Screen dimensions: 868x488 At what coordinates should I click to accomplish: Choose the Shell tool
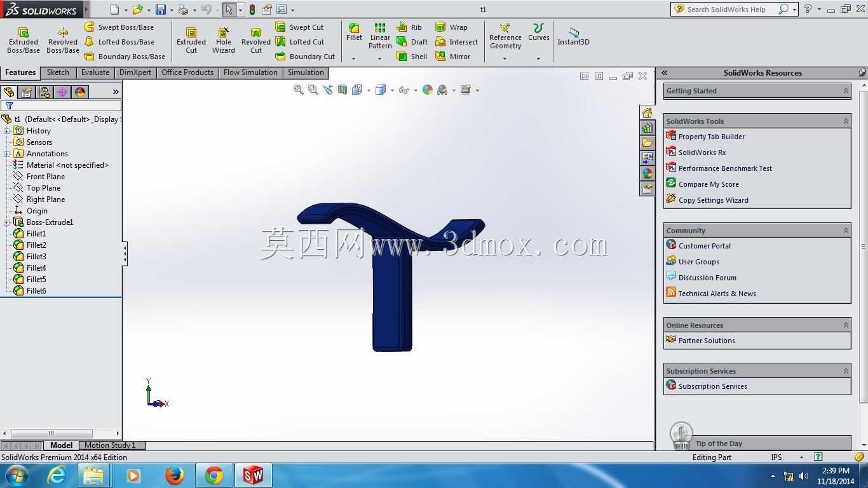pyautogui.click(x=412, y=57)
